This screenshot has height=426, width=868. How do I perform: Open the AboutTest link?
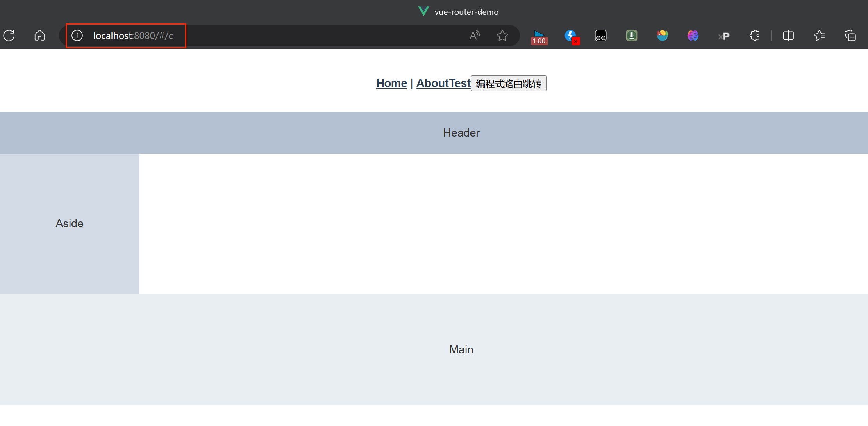(443, 83)
